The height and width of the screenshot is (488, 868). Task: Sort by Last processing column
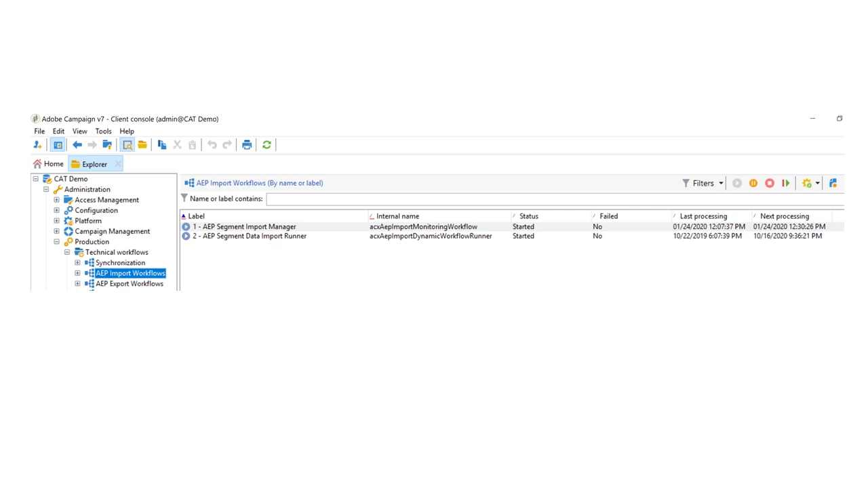[711, 216]
